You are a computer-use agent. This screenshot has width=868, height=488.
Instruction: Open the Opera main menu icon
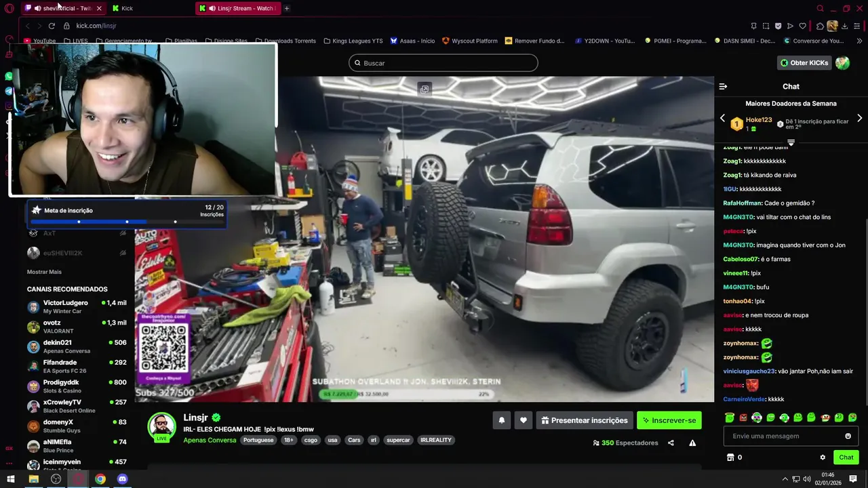(x=9, y=8)
